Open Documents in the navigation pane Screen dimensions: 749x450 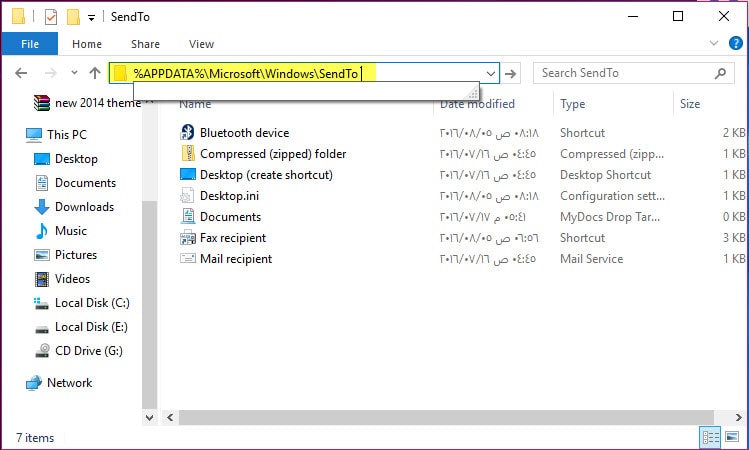pos(75,182)
